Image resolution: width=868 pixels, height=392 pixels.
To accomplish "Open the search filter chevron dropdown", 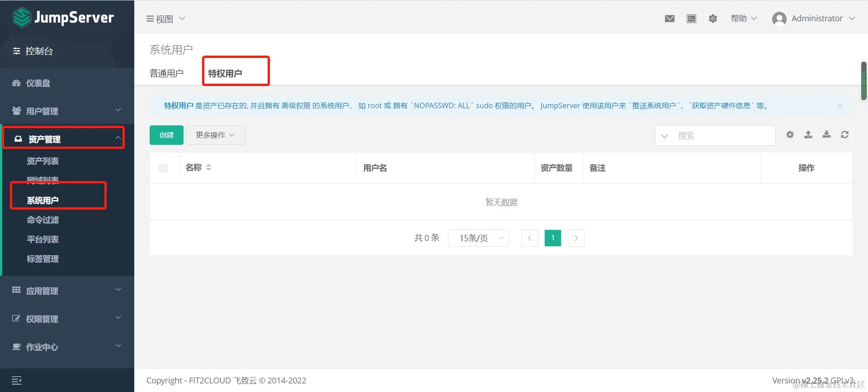I will (x=665, y=136).
